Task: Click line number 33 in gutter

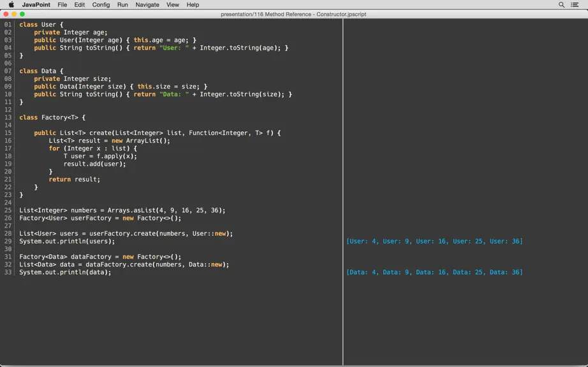Action: tap(8, 273)
